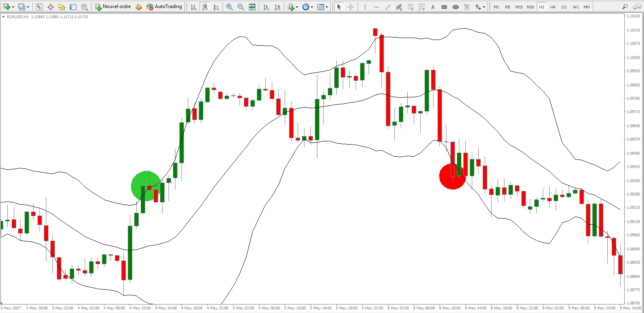Draw a trendline with the trendline tool
The image size is (644, 313).
coord(388,7)
